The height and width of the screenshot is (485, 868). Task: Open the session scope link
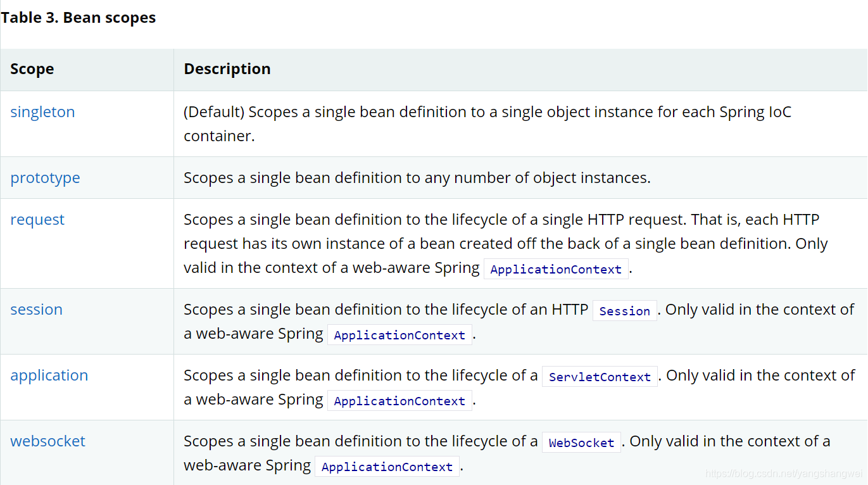pos(36,310)
